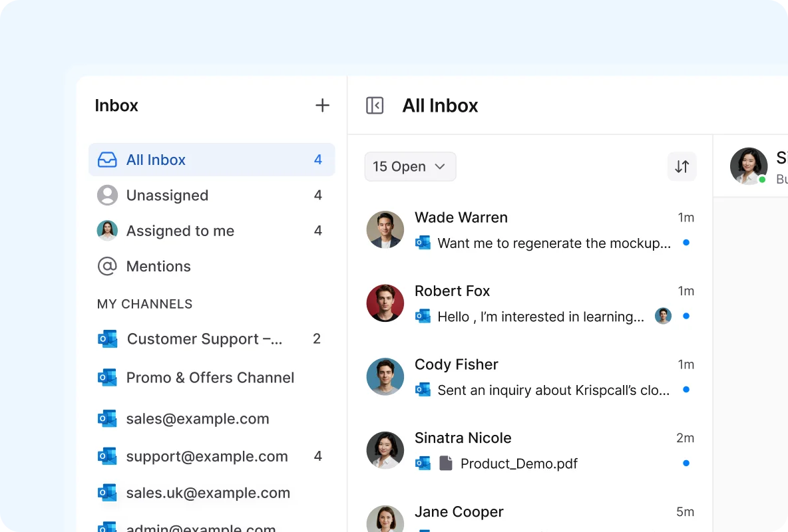Viewport: 788px width, 532px height.
Task: Click the Outlook icon in Robert Fox's row
Action: point(423,316)
